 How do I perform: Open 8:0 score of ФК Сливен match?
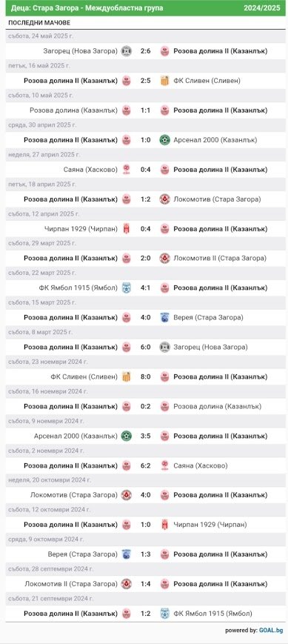pyautogui.click(x=146, y=376)
